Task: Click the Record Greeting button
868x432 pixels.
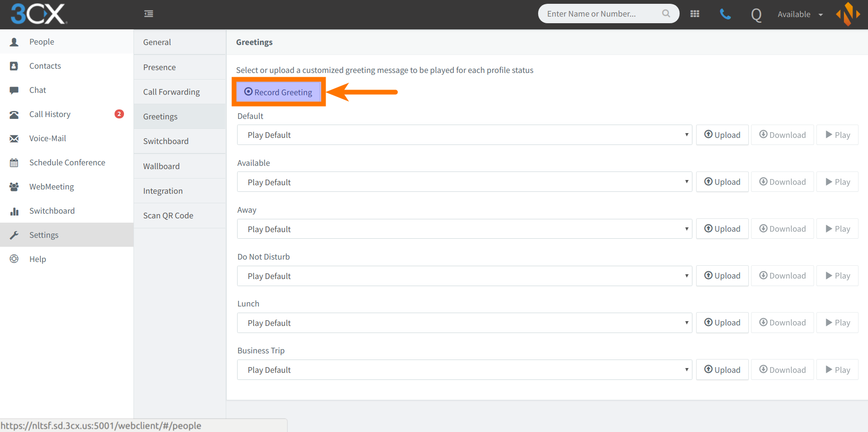Action: click(x=278, y=92)
